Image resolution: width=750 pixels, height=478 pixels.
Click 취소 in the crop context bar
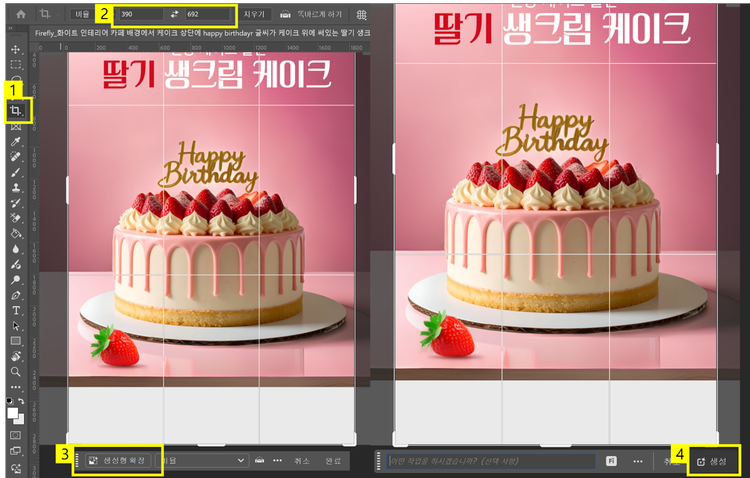coord(302,461)
